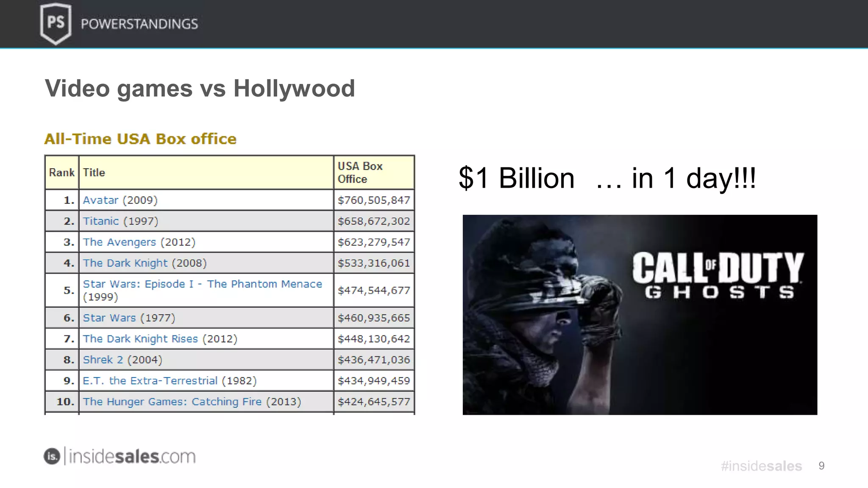Select rank cell '1.' in table

pyautogui.click(x=61, y=200)
